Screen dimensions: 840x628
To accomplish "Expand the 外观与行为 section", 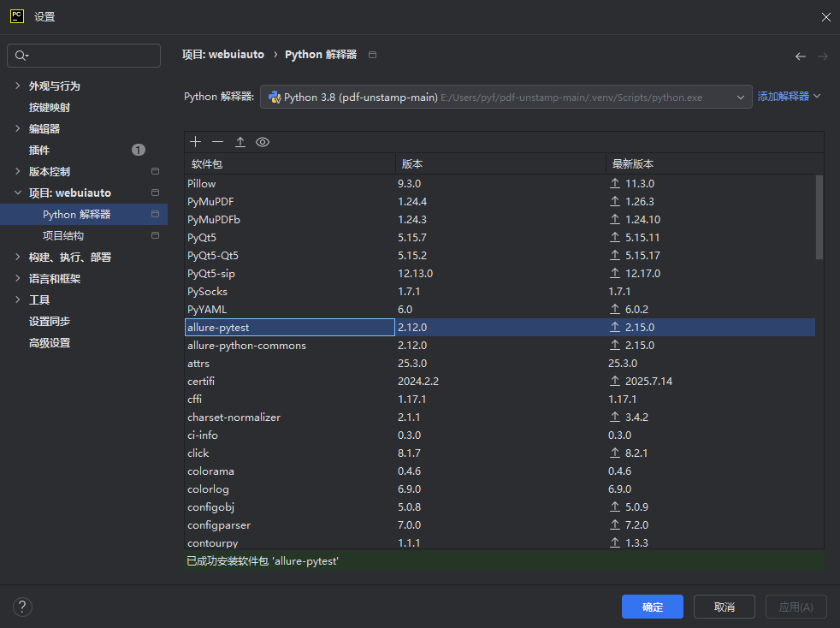I will (18, 86).
